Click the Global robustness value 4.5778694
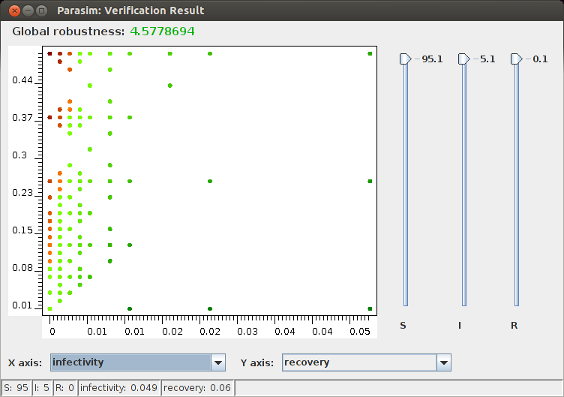 point(162,31)
